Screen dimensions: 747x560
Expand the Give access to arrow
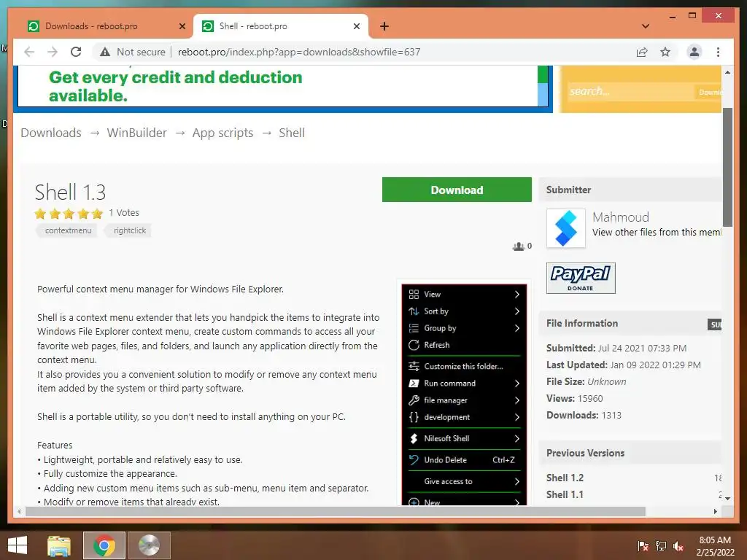(x=517, y=481)
